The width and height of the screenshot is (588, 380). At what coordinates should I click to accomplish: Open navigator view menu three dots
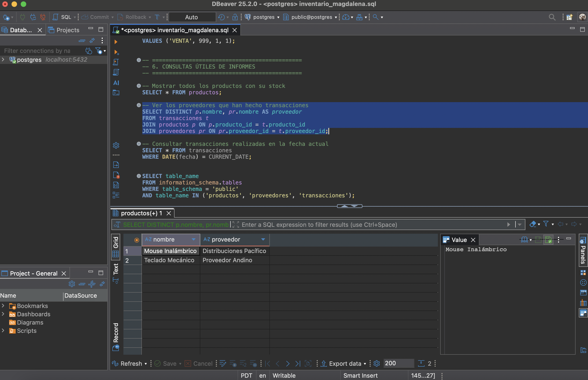click(102, 40)
